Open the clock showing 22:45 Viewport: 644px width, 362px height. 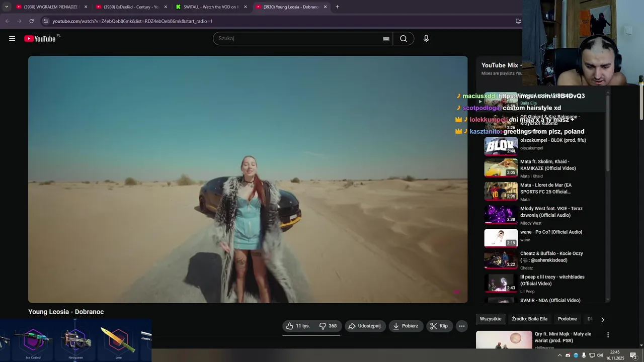click(615, 355)
